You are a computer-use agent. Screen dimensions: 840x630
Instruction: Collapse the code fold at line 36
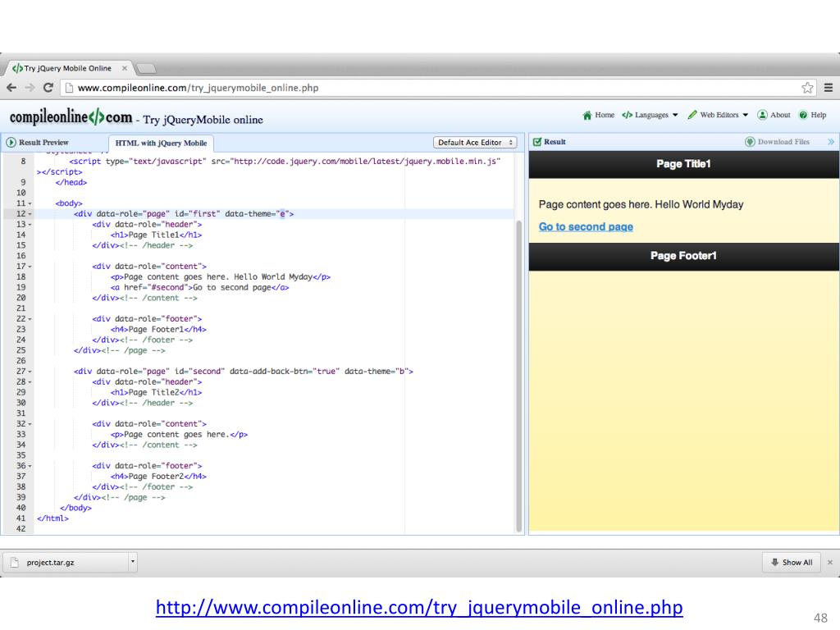tap(30, 466)
